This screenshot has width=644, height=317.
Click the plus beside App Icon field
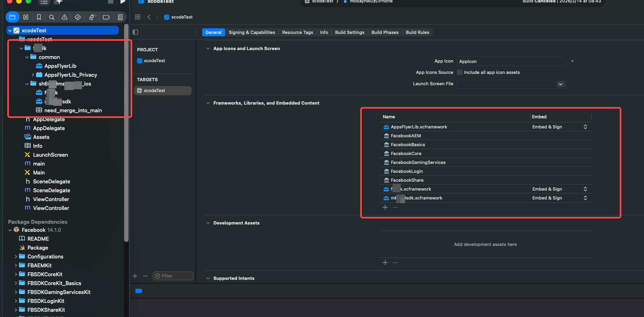click(x=572, y=61)
